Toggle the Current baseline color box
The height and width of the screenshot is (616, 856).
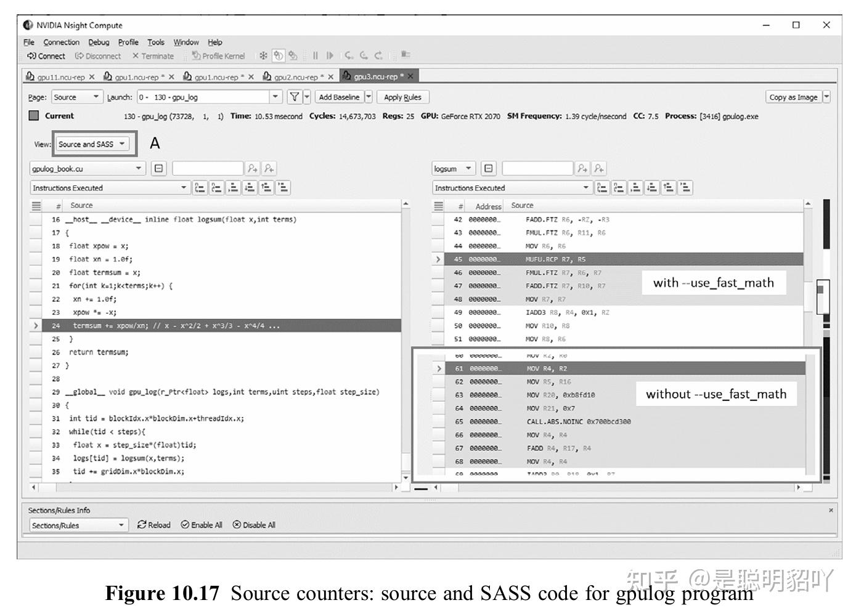tap(34, 115)
